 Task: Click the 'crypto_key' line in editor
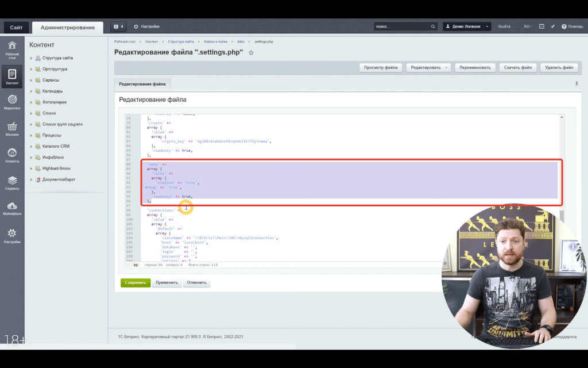(216, 141)
